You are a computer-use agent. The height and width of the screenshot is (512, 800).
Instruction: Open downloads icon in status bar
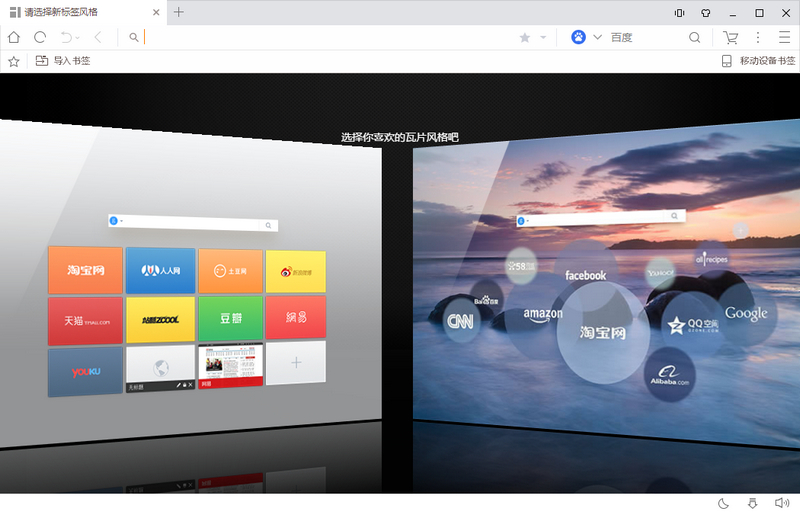[x=753, y=504]
